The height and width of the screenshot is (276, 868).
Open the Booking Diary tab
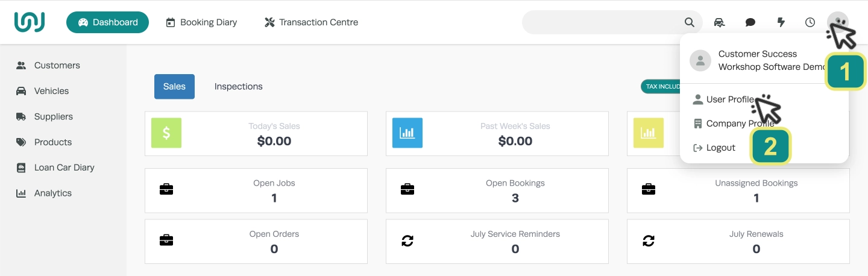click(201, 22)
